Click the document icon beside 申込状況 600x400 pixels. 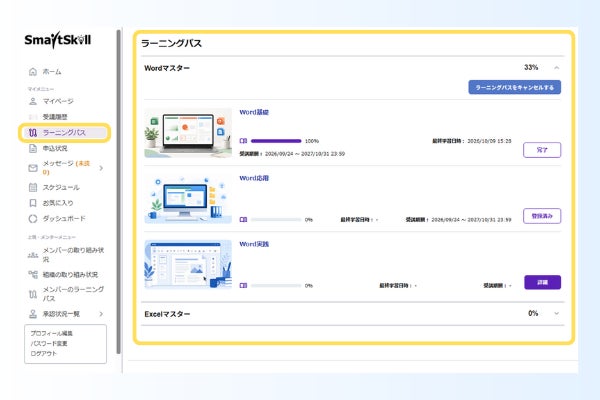coord(33,148)
